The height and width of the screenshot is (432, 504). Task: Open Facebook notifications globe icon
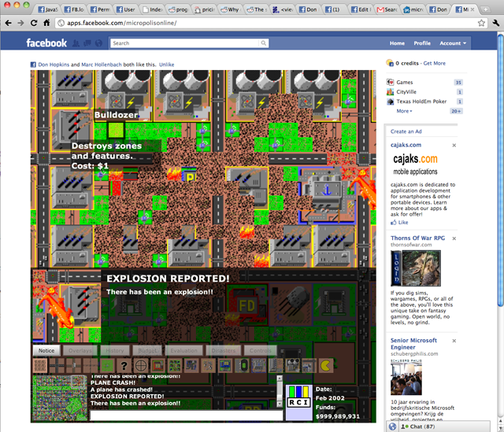coord(98,43)
